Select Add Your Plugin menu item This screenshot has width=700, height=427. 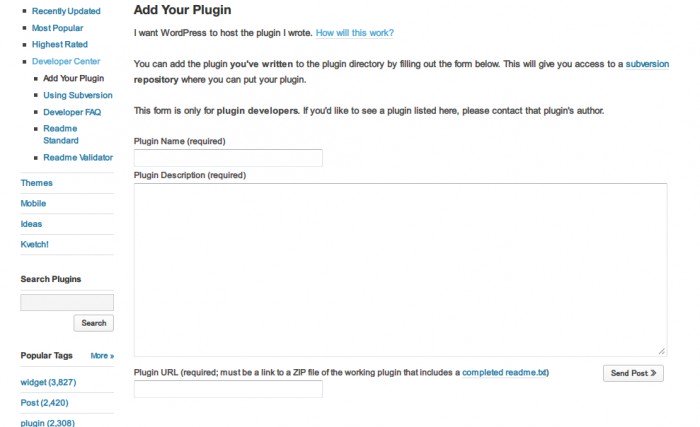pos(73,78)
